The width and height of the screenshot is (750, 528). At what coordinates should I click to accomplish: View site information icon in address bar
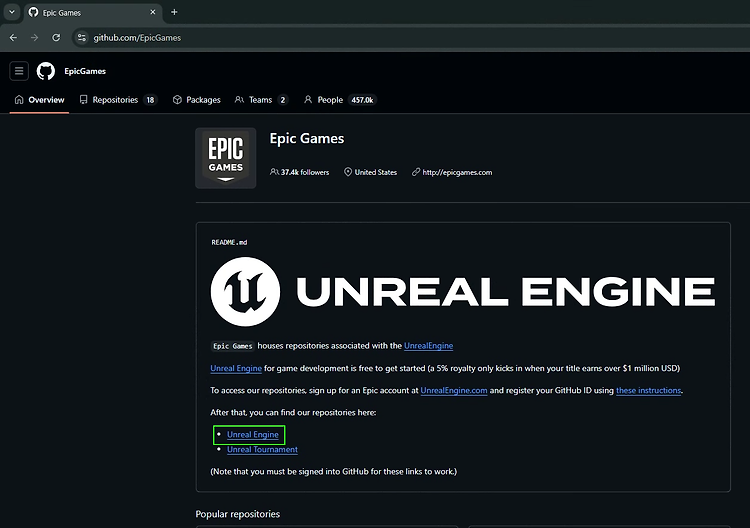click(82, 37)
